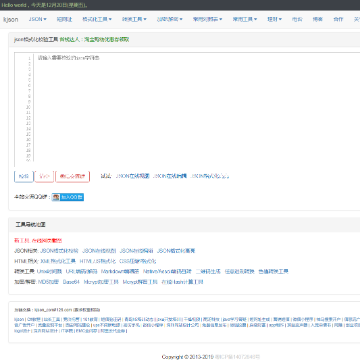Open JSON格式化校验 in the tool navigation
This screenshot has height=360, width=360.
point(59,251)
